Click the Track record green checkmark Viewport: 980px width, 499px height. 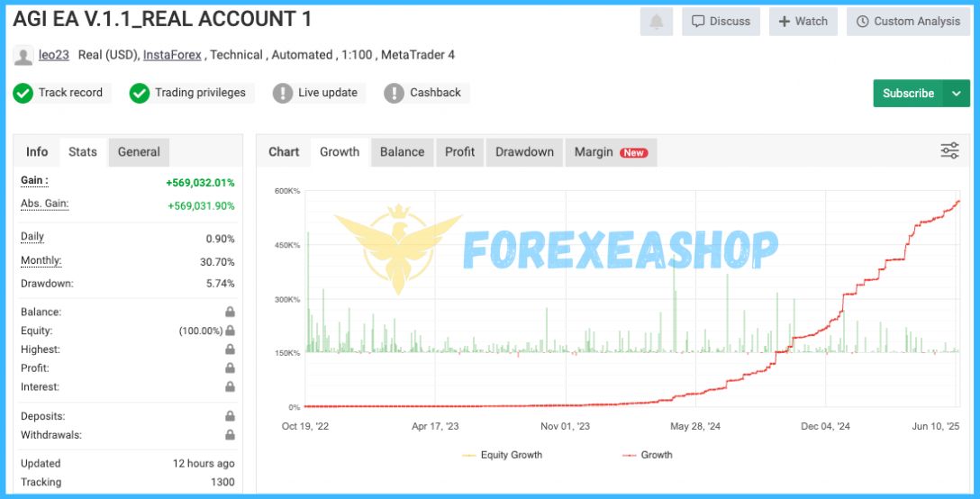[x=23, y=93]
